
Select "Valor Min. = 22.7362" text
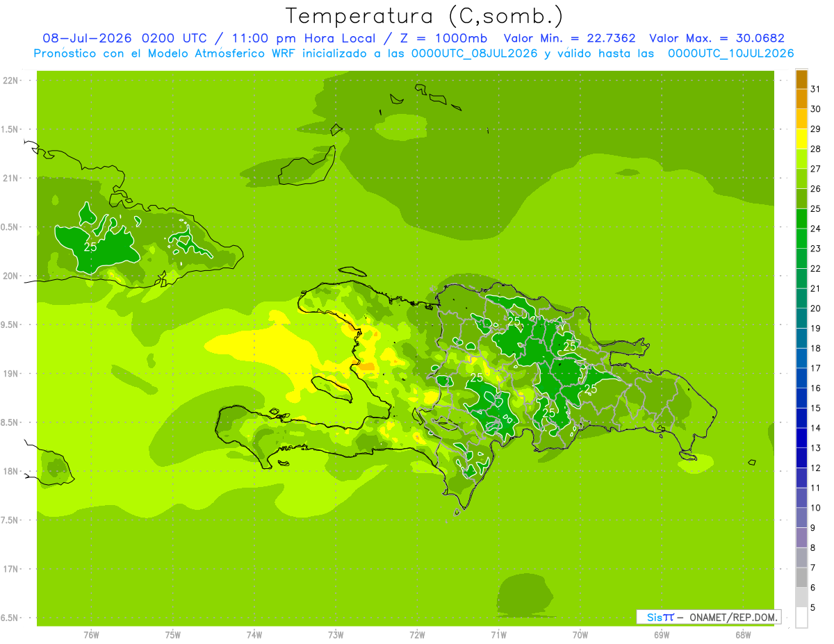point(569,38)
